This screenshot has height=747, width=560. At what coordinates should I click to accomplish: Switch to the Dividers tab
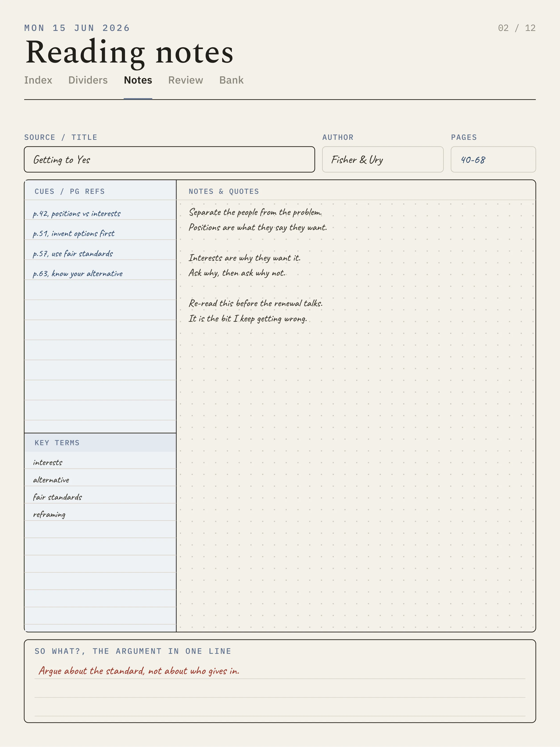(88, 80)
